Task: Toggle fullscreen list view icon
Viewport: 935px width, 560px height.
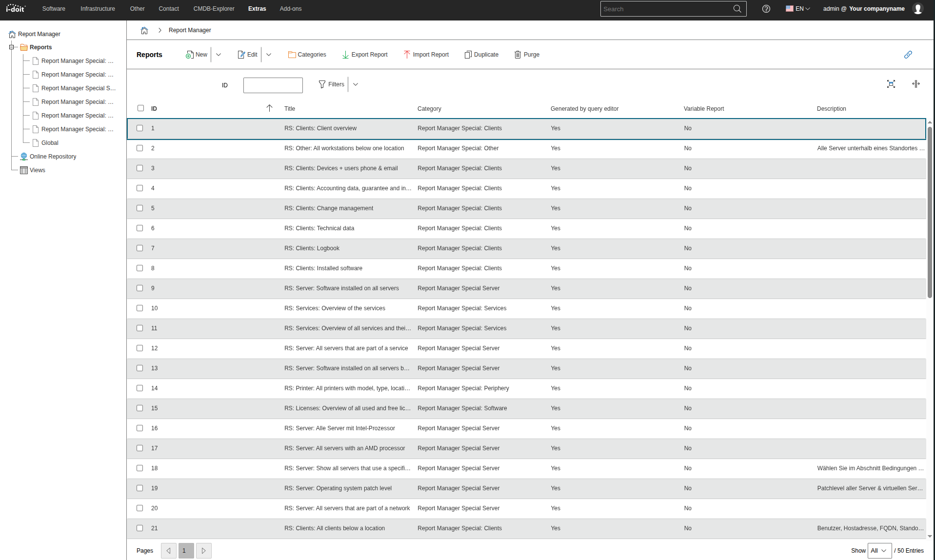Action: point(891,84)
